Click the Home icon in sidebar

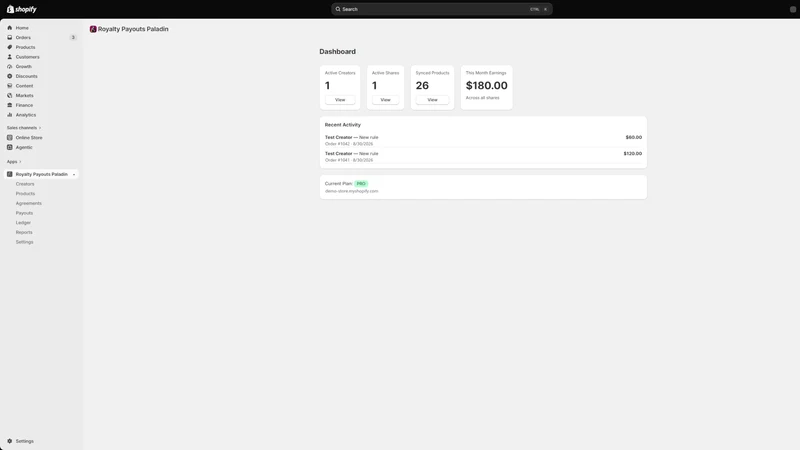[x=10, y=28]
